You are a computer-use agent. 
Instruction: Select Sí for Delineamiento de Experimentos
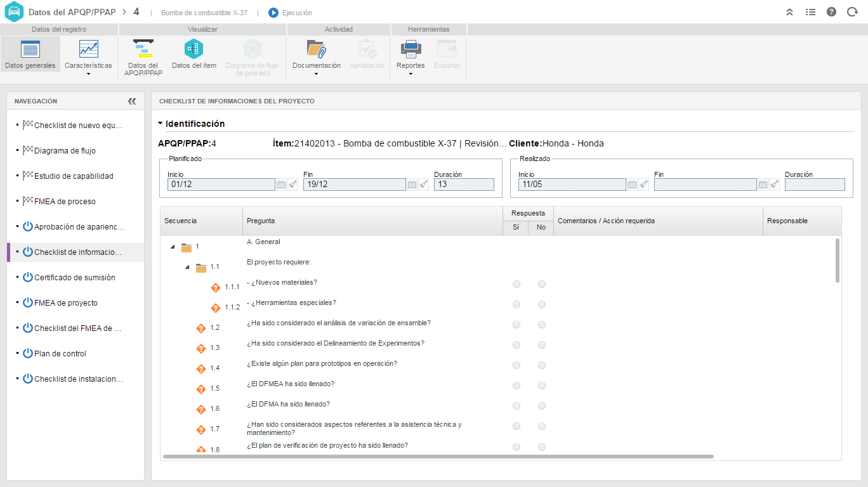(516, 345)
